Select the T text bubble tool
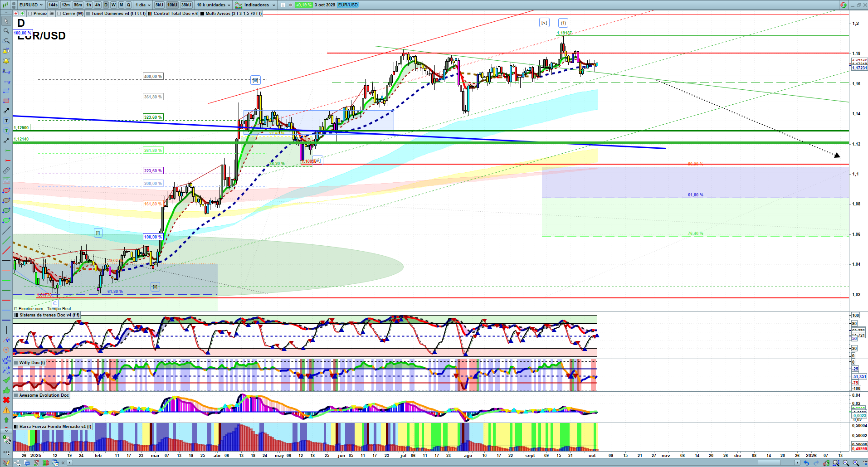Viewport: 868px width, 467px height. click(x=6, y=131)
